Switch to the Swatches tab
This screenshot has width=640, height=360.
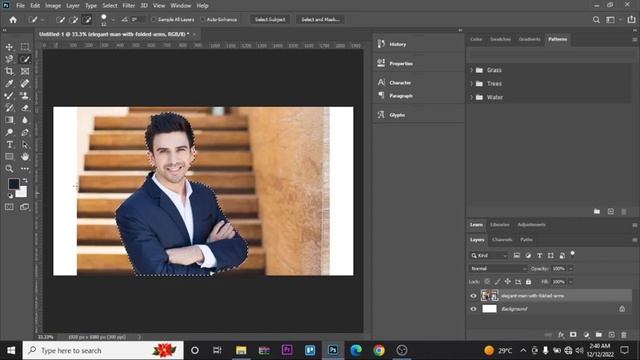500,39
